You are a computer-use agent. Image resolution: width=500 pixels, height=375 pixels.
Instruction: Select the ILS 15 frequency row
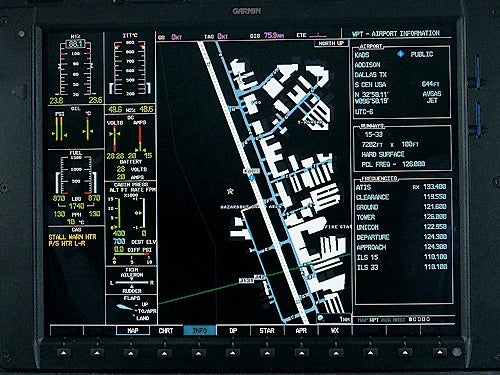pyautogui.click(x=401, y=257)
